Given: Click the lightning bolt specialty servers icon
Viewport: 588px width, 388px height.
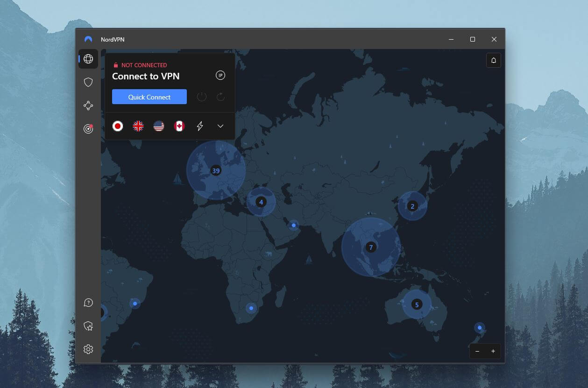Looking at the screenshot, I should point(200,126).
